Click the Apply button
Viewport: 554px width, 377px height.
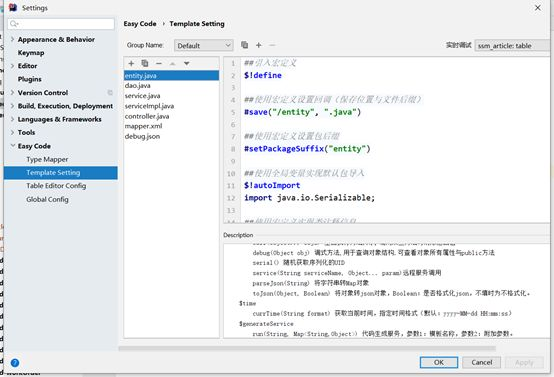[524, 362]
